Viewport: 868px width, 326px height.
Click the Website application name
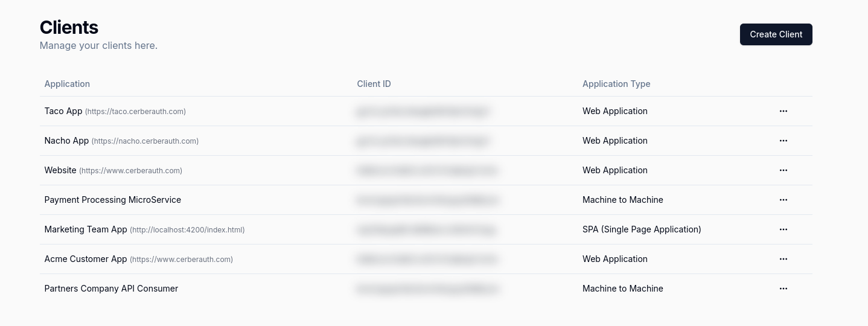(60, 170)
